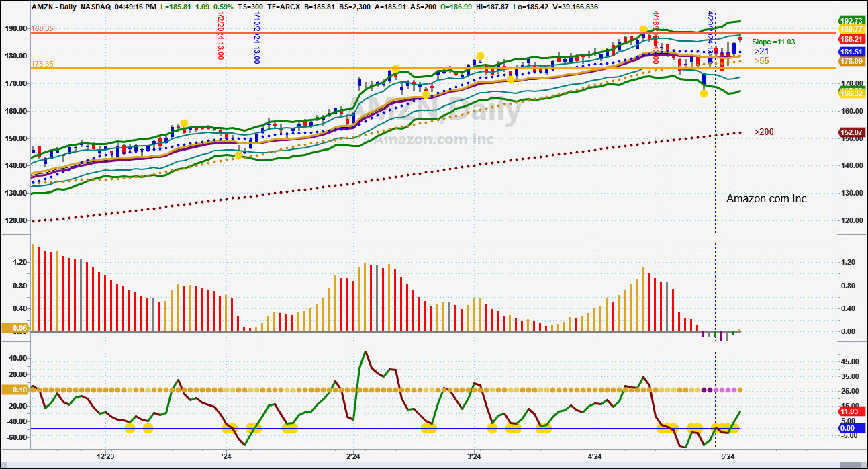Viewport: 868px width, 469px height.
Task: Click the 3'24 date axis label
Action: pyautogui.click(x=474, y=456)
